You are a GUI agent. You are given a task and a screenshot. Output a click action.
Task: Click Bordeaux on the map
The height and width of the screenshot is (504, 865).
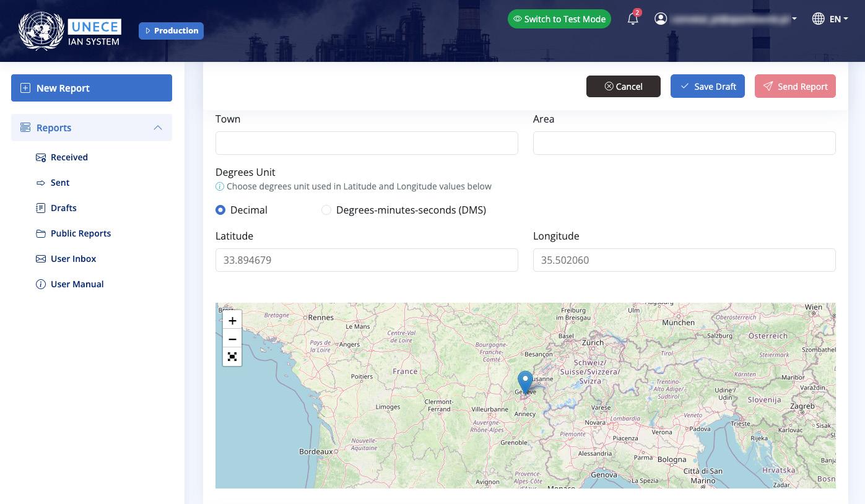(x=316, y=452)
